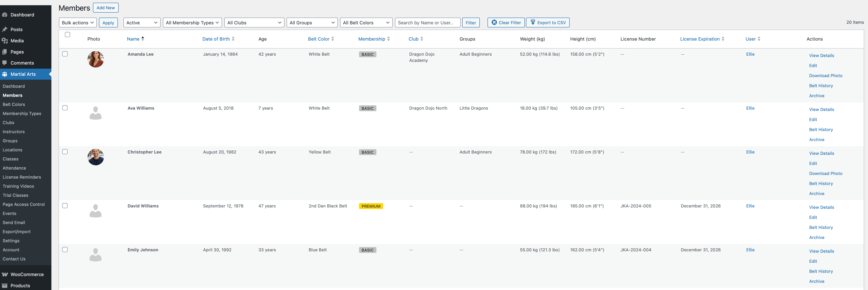868x290 pixels.
Task: Open Products via its sidebar icon
Action: pos(5,285)
